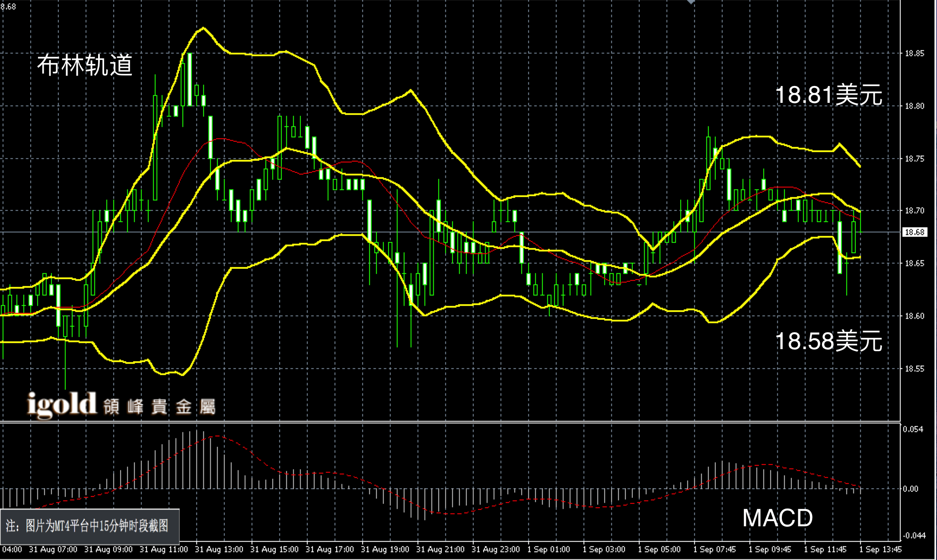Image resolution: width=937 pixels, height=560 pixels.
Task: Click the current price tag 18.68
Action: (915, 232)
